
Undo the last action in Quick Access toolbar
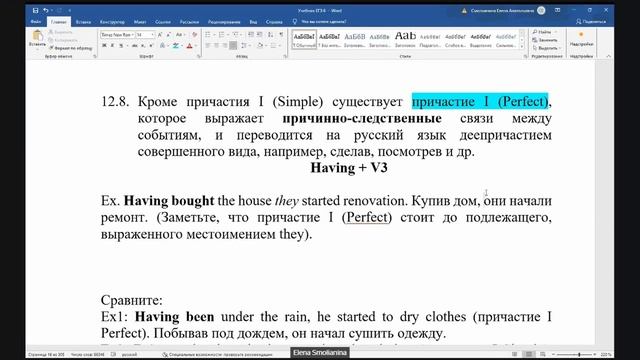(45, 10)
